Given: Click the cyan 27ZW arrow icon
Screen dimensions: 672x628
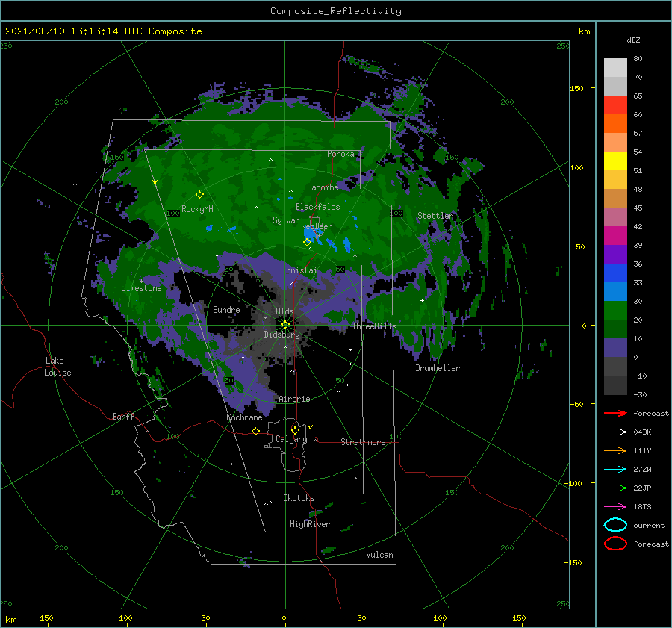Looking at the screenshot, I should [x=615, y=470].
